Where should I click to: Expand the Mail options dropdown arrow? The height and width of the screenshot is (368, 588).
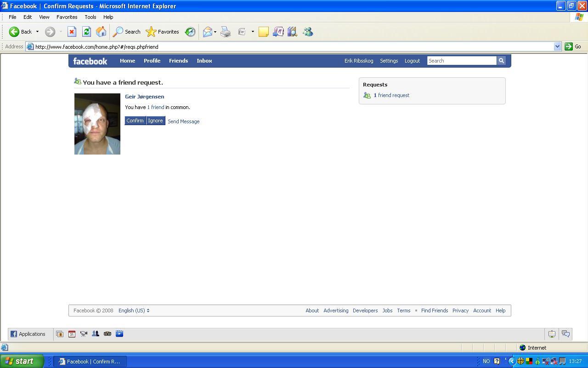click(215, 32)
